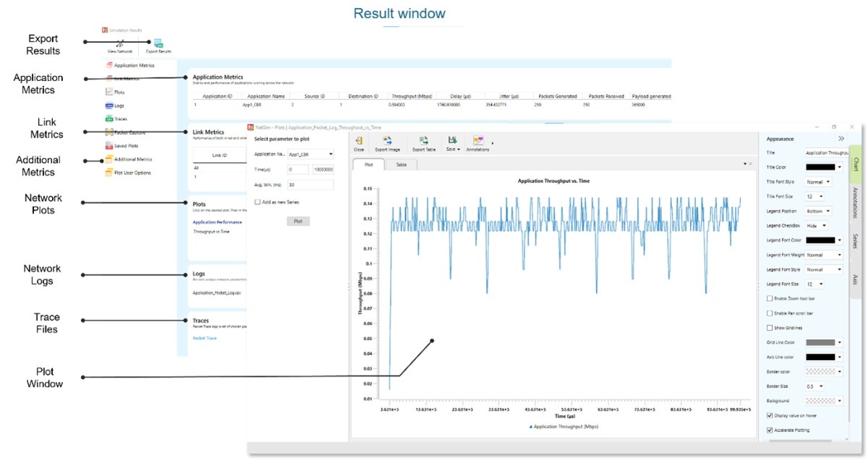Open the Axis side tab

[855, 278]
